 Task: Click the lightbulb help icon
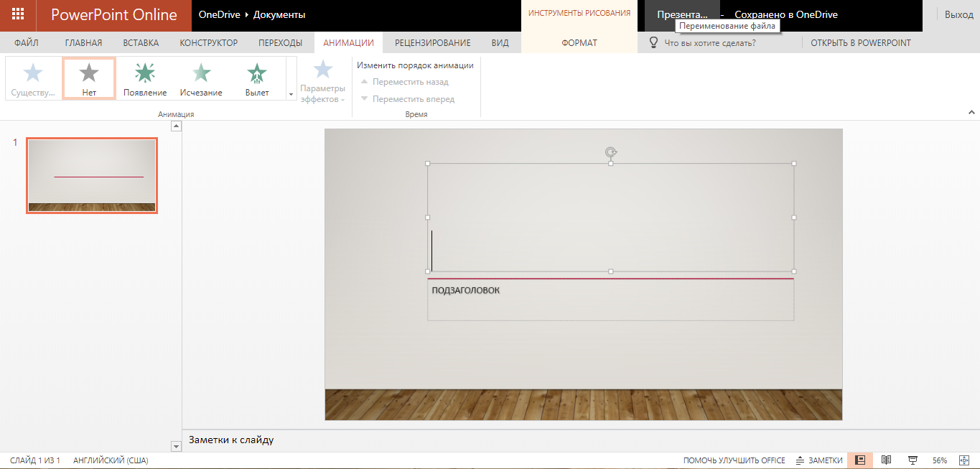(x=653, y=42)
